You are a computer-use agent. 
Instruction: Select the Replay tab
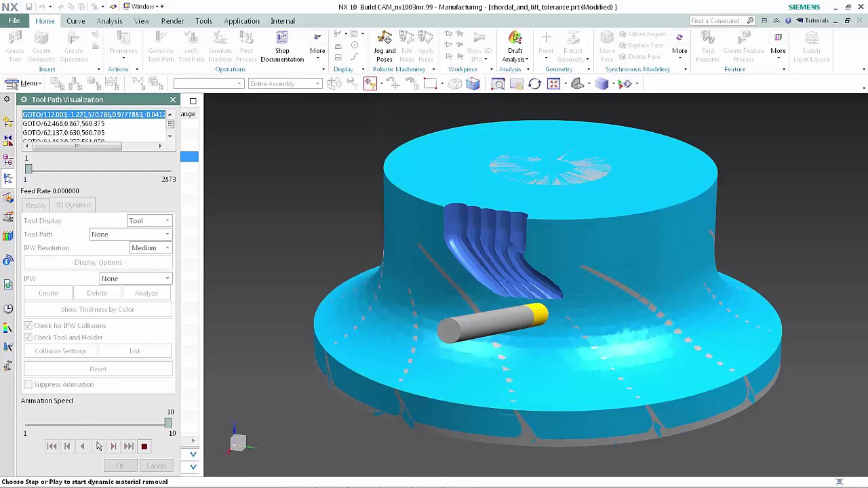36,205
